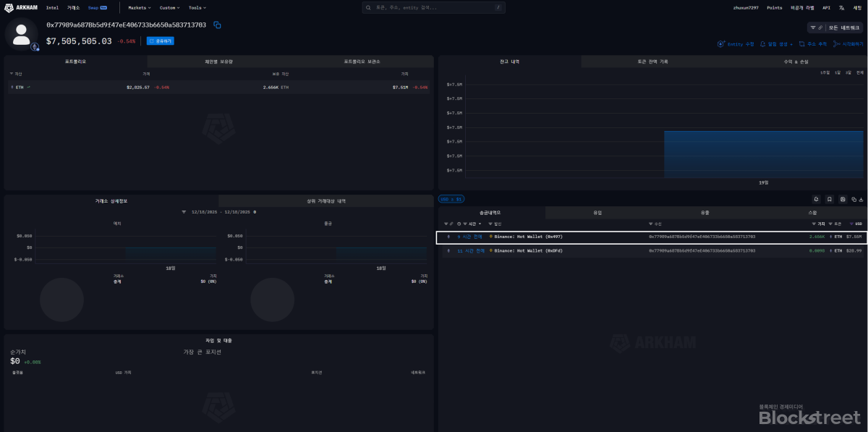This screenshot has height=432, width=868.
Task: Switch to the 체인별 보유량 tab
Action: [218, 62]
